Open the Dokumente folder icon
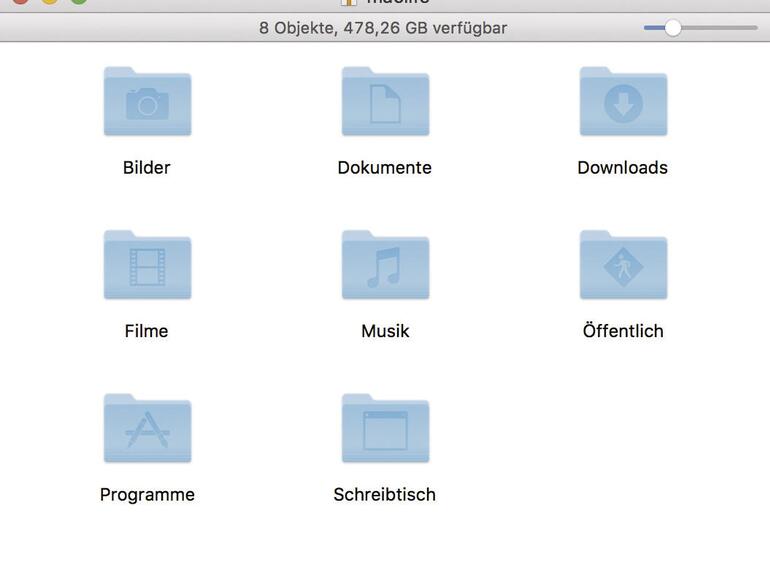 click(x=385, y=102)
